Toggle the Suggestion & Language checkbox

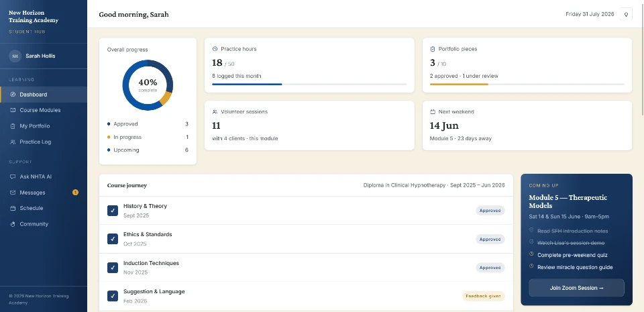(x=113, y=296)
